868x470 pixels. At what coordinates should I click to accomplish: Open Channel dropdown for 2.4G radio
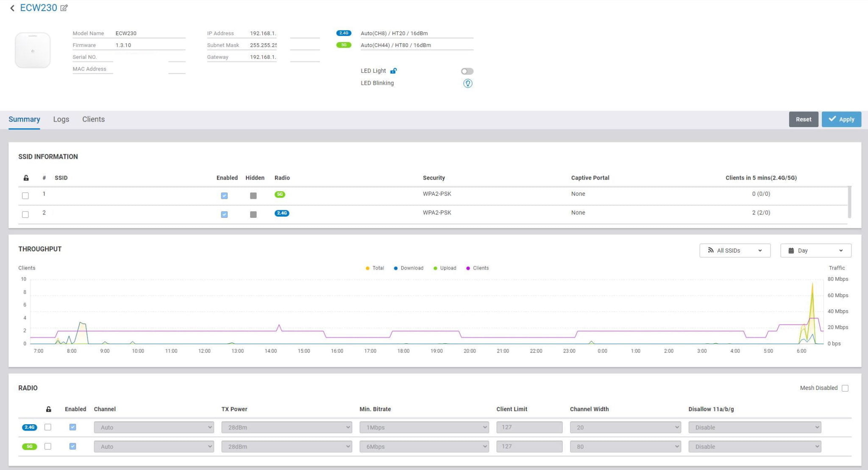pyautogui.click(x=154, y=427)
